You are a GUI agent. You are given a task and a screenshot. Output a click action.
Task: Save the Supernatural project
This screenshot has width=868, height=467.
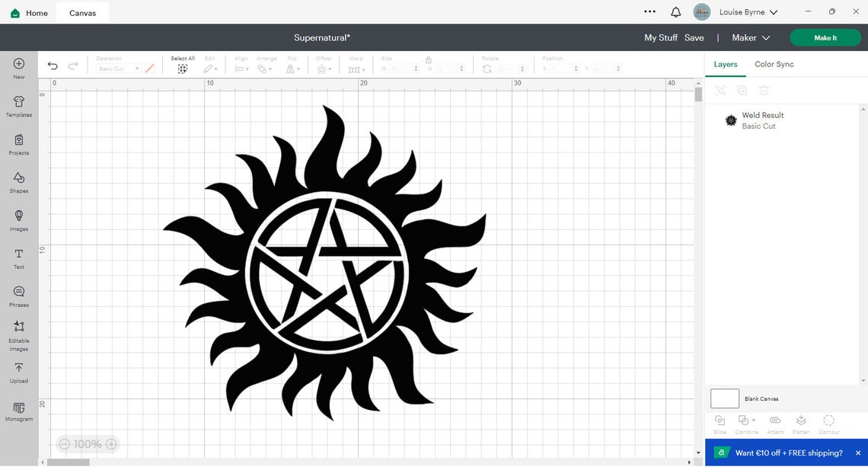pos(694,37)
